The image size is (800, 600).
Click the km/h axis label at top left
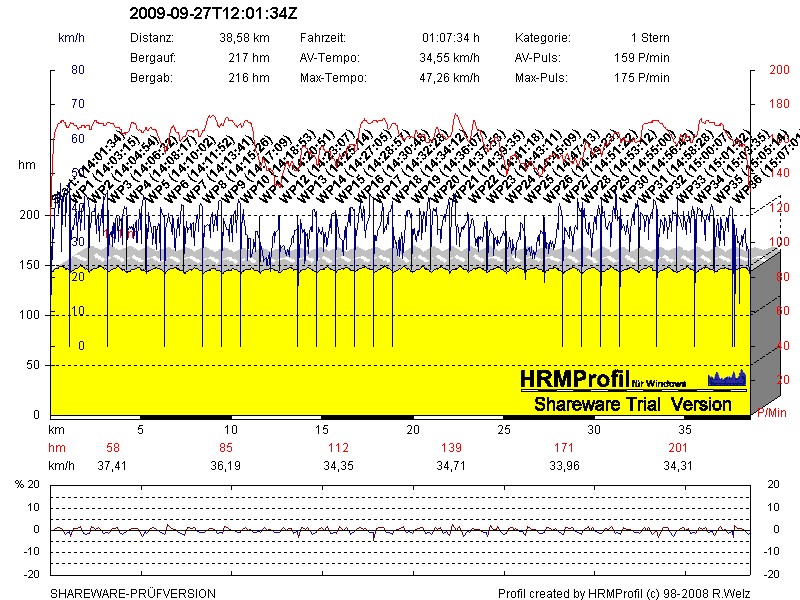click(x=71, y=38)
